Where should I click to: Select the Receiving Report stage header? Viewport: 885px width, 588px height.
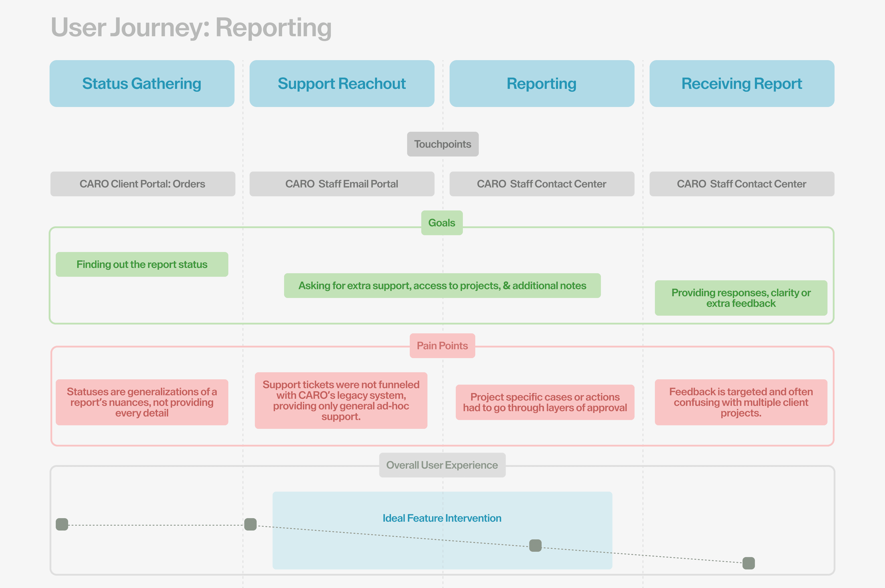pyautogui.click(x=742, y=84)
